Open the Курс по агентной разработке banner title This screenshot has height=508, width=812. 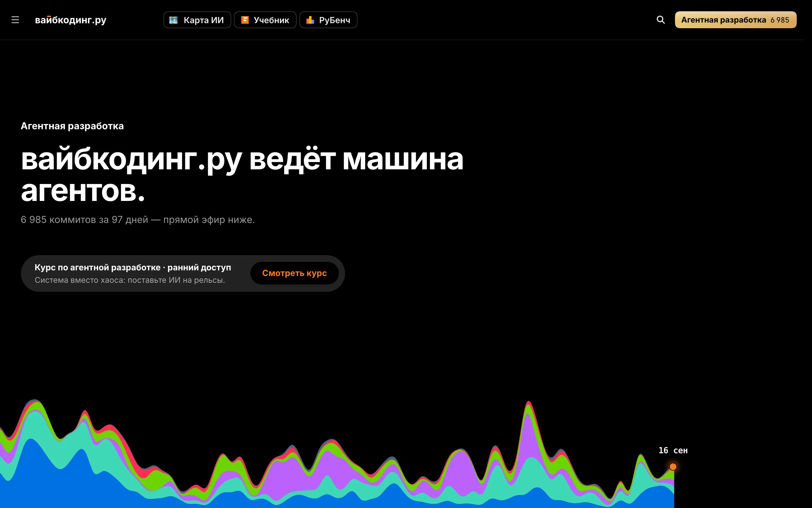tap(133, 268)
